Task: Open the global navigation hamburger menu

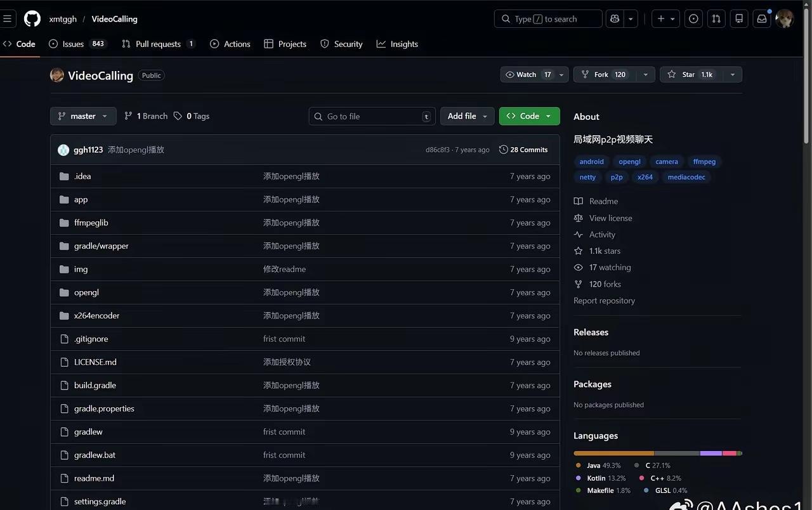Action: click(7, 18)
